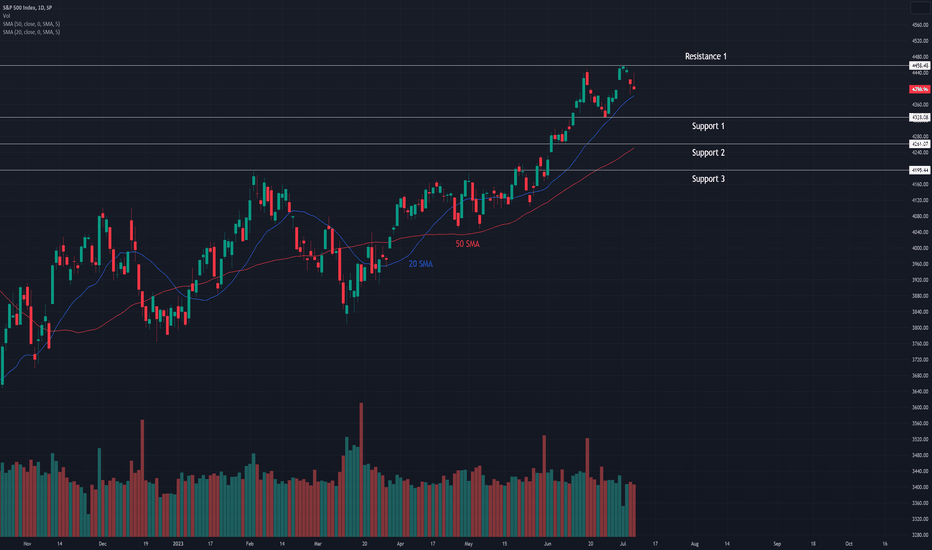This screenshot has height=550, width=932.
Task: Click the 3600.00 price scale label
Action: (x=920, y=407)
